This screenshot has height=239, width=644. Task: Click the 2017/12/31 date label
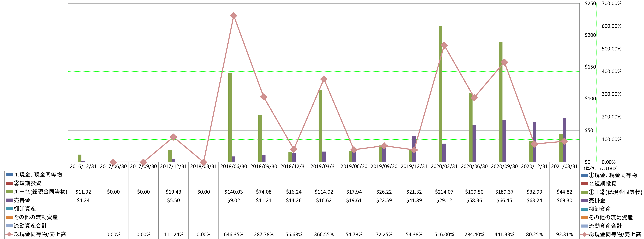(174, 166)
